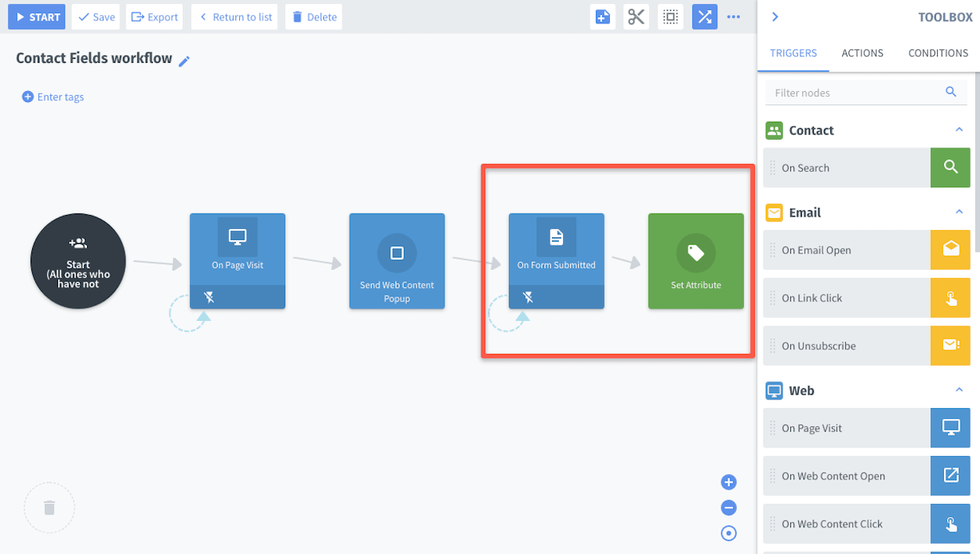Select the On Form Submitted node
Viewport: 980px width, 554px height.
(557, 261)
